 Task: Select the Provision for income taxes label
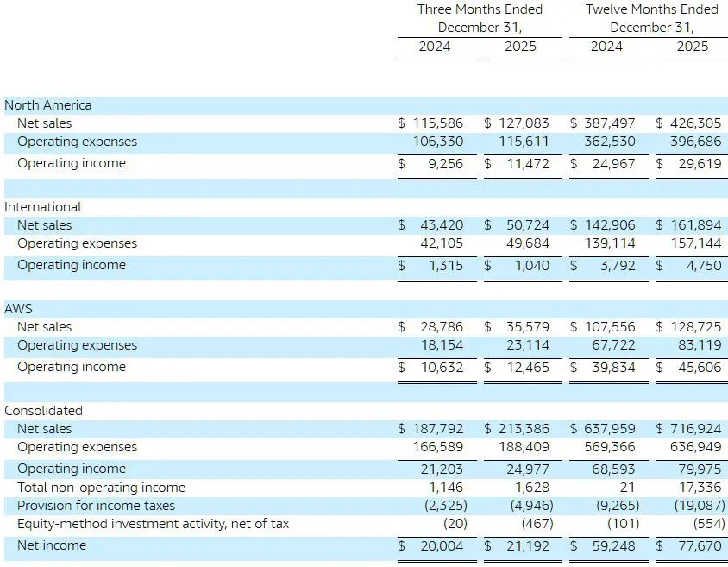click(x=96, y=506)
